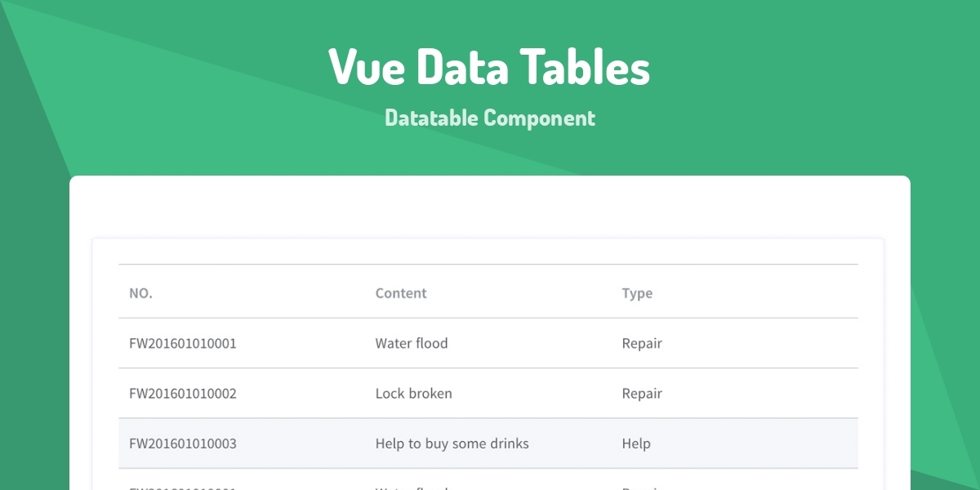980x490 pixels.
Task: Click the Datatable Component subtitle
Action: (x=489, y=118)
